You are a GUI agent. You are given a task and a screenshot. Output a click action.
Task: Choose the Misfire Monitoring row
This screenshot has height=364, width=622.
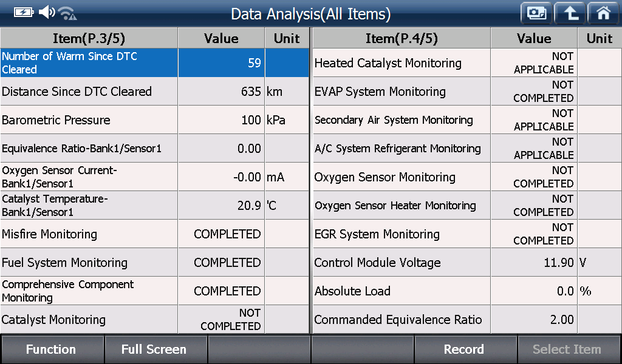pyautogui.click(x=155, y=234)
